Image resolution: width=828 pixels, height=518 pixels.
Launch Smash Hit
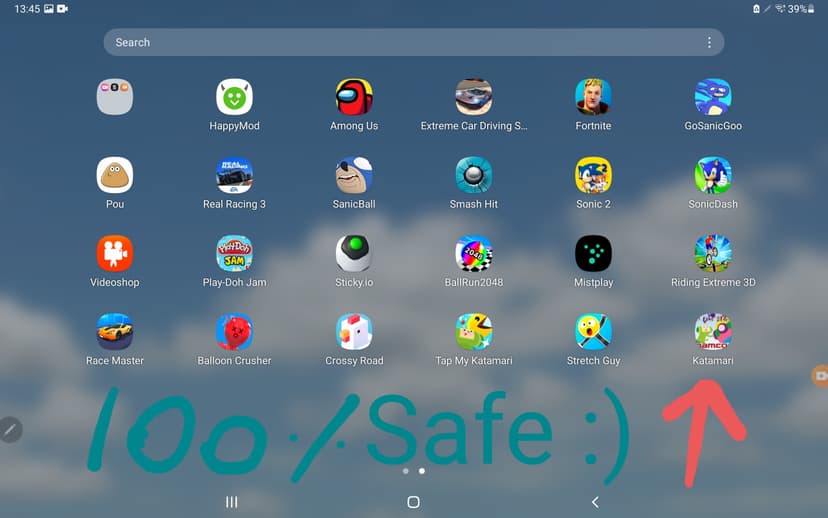tap(474, 175)
